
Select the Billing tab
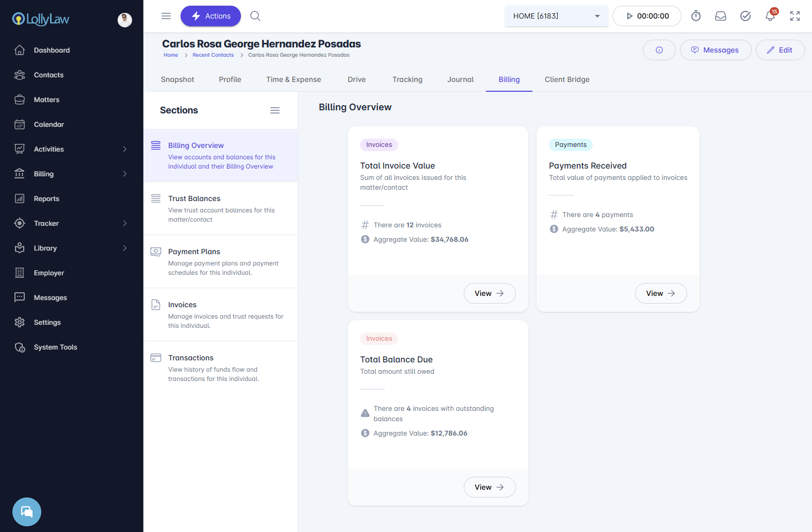[x=509, y=79]
